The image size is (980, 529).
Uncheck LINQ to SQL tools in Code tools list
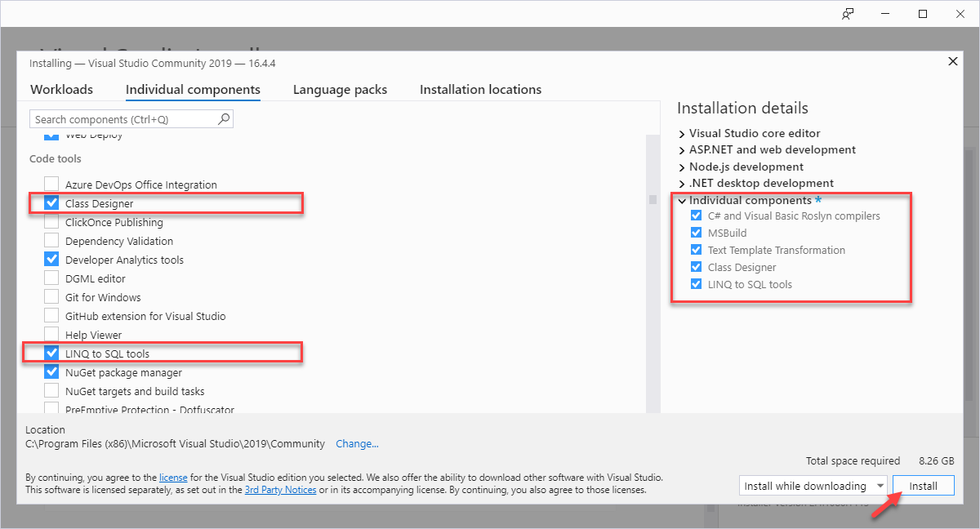(x=51, y=353)
